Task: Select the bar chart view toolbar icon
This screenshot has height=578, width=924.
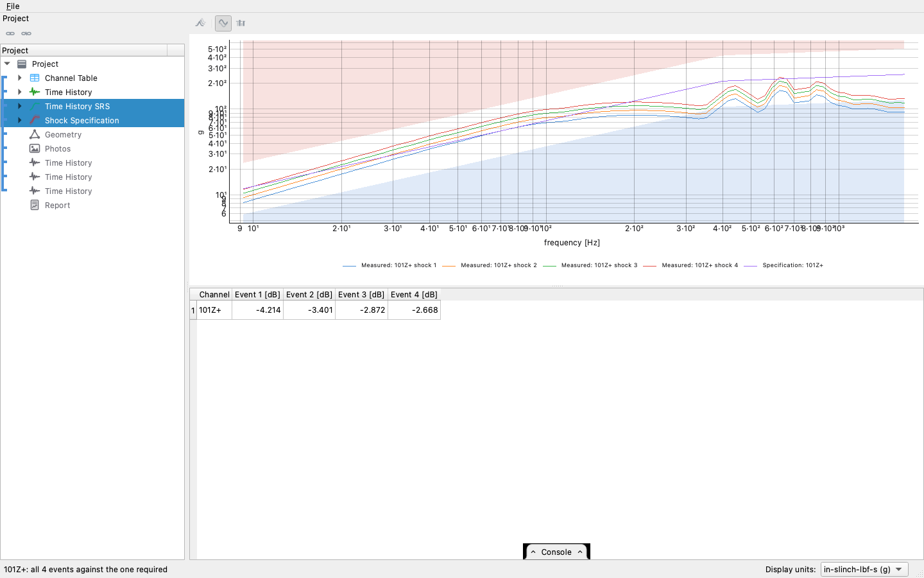Action: (241, 23)
